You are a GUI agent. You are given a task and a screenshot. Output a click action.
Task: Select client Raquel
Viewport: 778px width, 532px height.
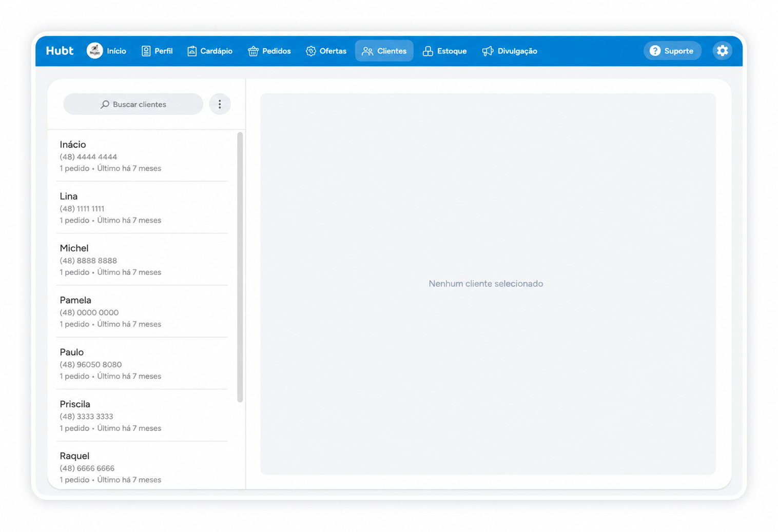(142, 466)
